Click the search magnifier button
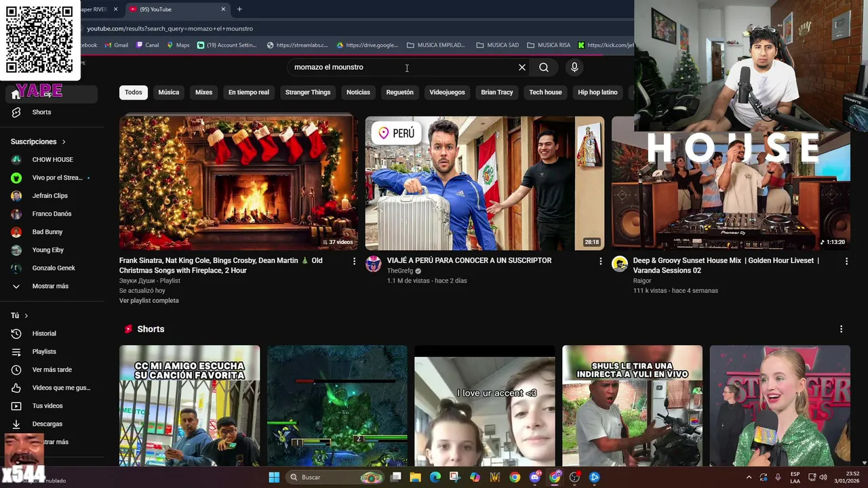The image size is (868, 488). [x=544, y=67]
